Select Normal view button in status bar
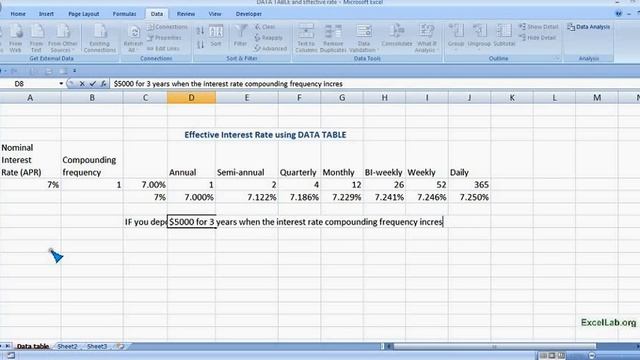 click(x=543, y=356)
